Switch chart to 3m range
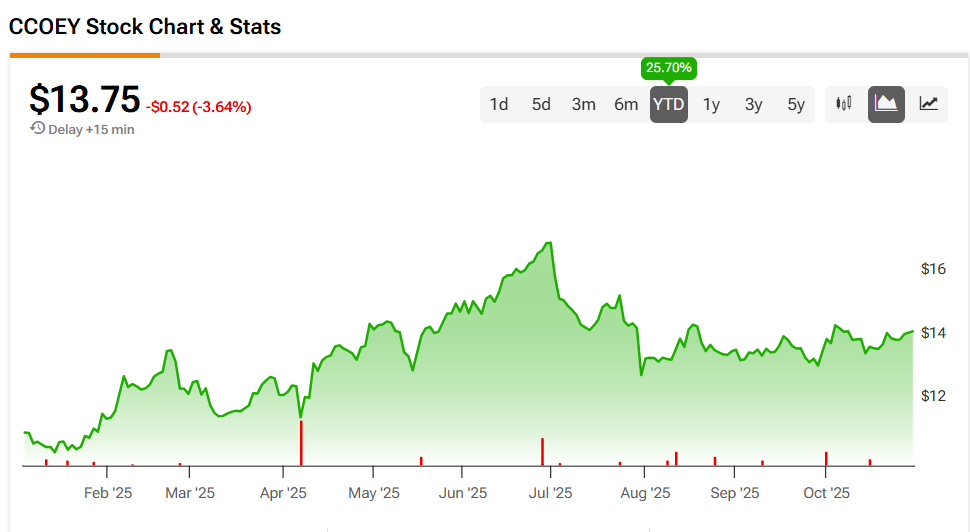The image size is (970, 532). point(584,104)
